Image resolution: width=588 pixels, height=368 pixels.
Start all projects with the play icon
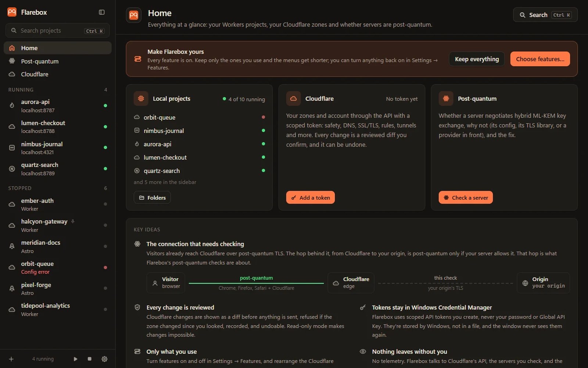pyautogui.click(x=75, y=359)
